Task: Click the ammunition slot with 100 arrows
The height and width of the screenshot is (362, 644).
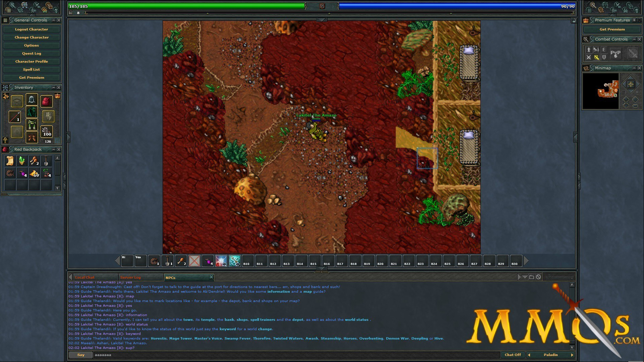Action: point(47,131)
